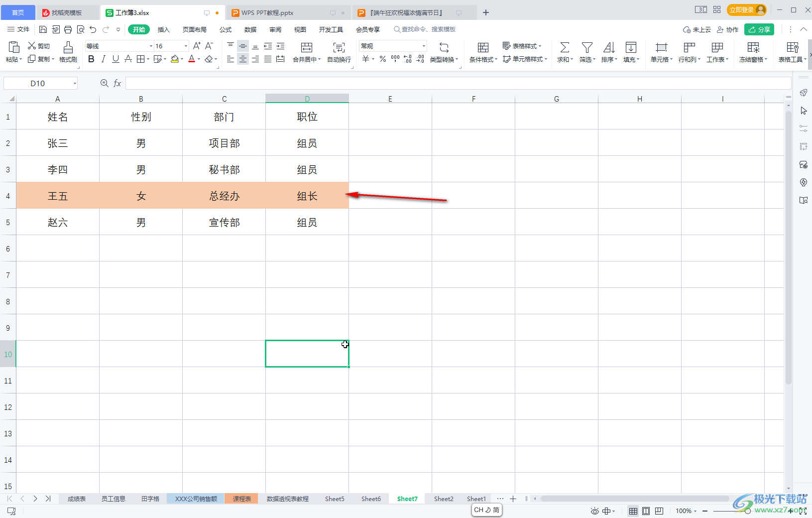
Task: Toggle Underline formatting
Action: click(116, 59)
